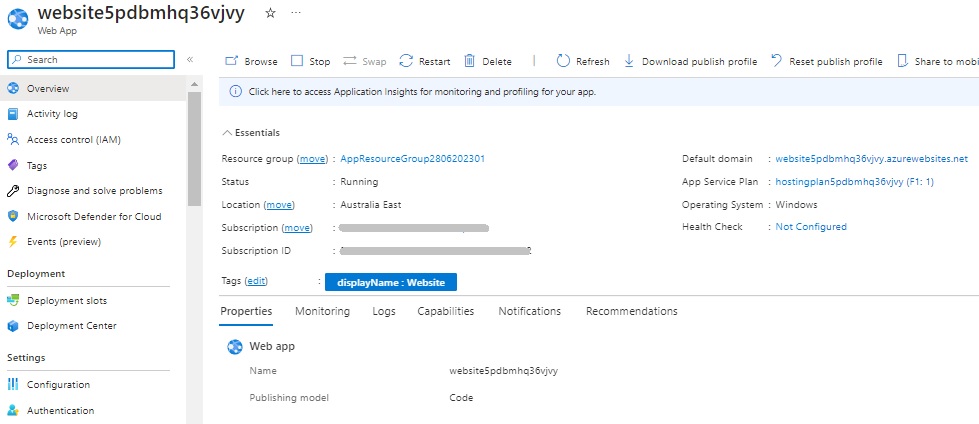
Task: Click the Australia East location value
Action: [371, 205]
